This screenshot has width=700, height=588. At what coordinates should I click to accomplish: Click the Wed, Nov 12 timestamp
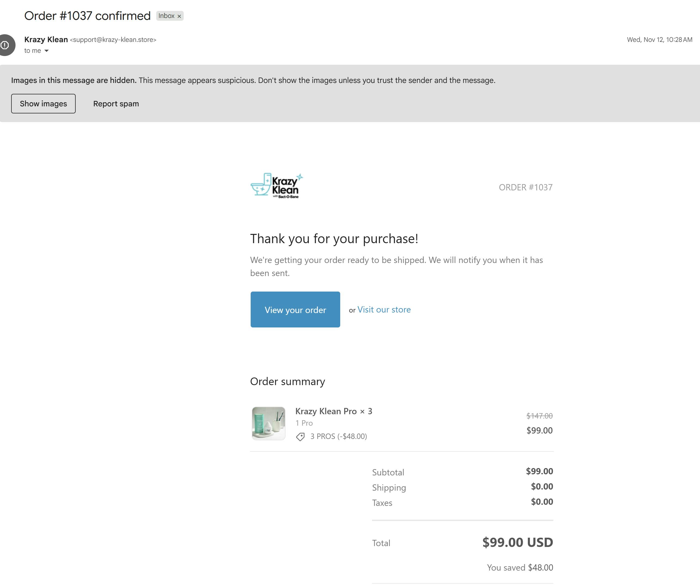[659, 40]
